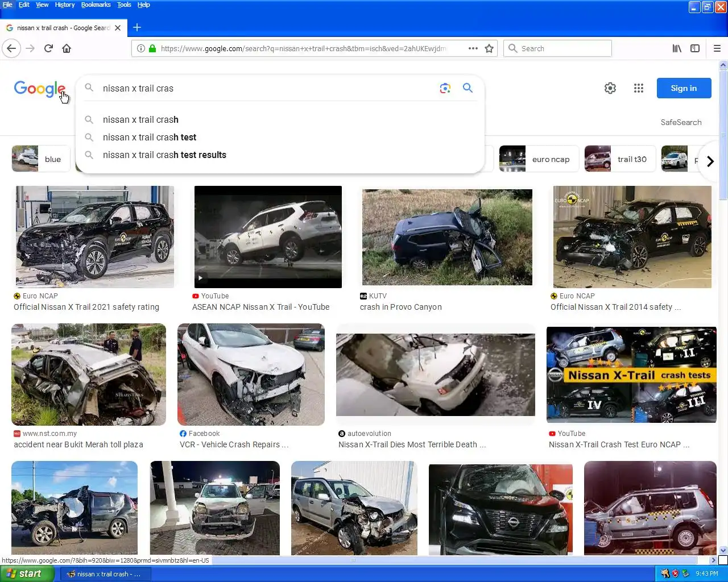
Task: Click the green padlock security icon
Action: [x=152, y=48]
